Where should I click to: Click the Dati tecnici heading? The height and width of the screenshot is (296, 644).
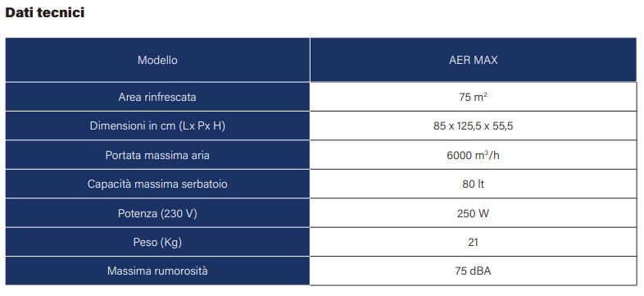[44, 12]
